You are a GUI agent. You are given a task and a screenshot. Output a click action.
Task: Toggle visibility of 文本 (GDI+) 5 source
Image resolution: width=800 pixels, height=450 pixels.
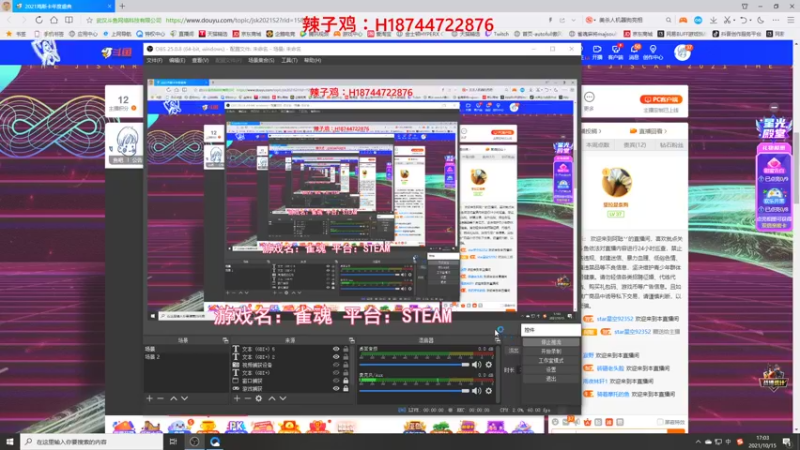pyautogui.click(x=336, y=349)
